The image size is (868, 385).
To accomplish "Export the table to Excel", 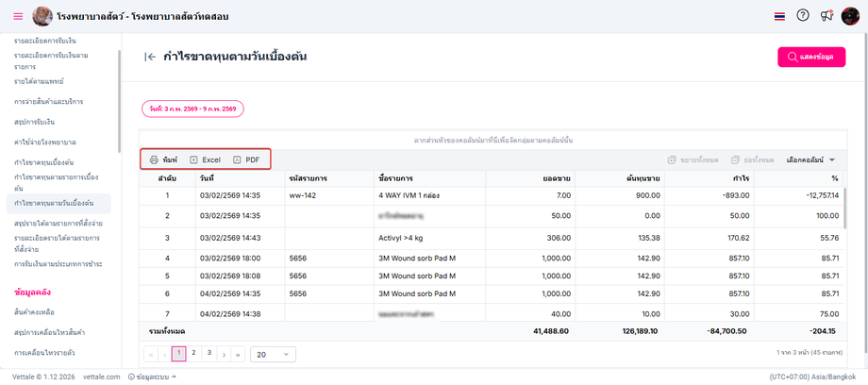I will click(x=206, y=159).
